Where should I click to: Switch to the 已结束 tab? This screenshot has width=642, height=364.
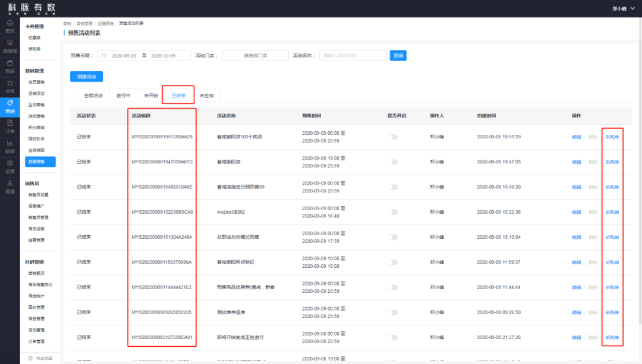[x=178, y=96]
